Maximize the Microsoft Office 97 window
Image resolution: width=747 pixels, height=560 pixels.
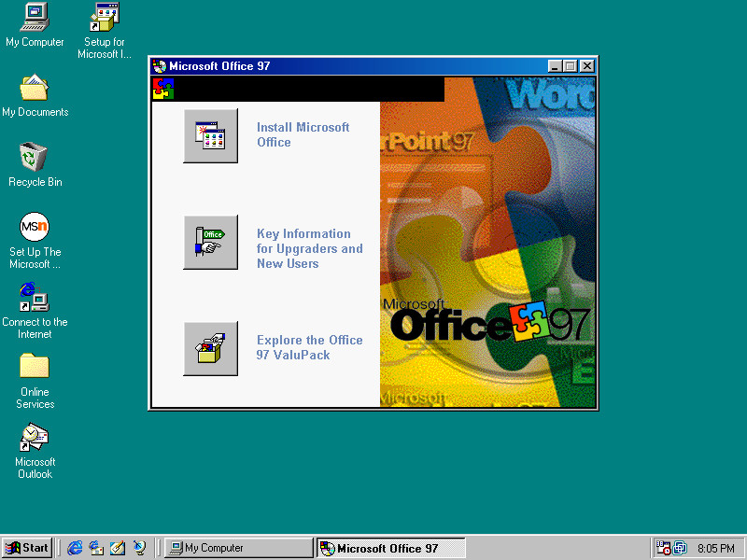pos(570,66)
